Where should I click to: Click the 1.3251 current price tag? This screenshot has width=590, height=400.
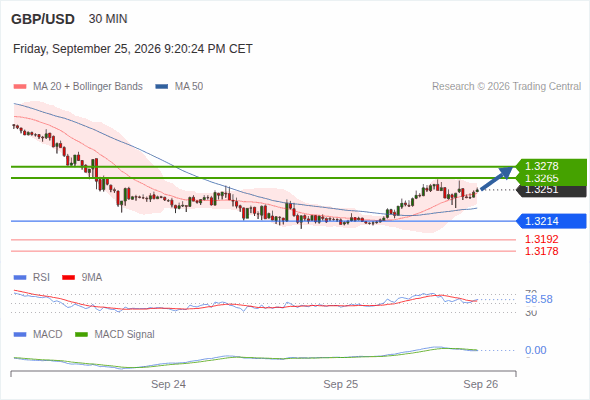[x=552, y=190]
